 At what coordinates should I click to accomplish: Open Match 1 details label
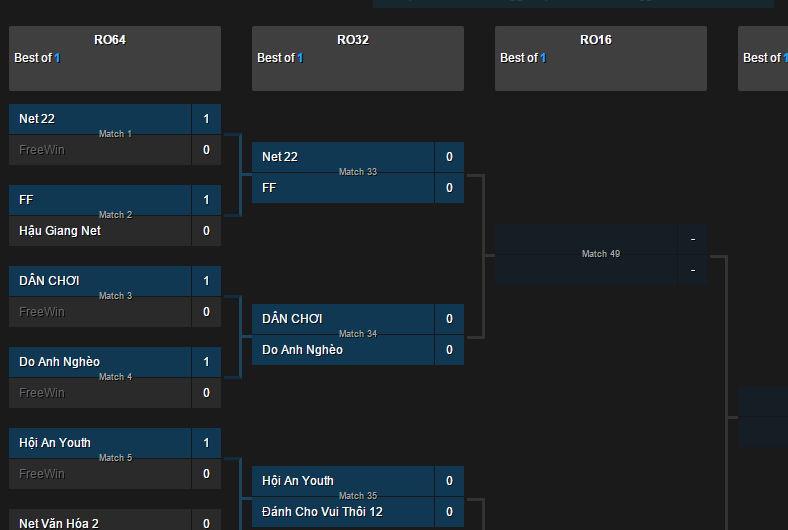[x=115, y=134]
